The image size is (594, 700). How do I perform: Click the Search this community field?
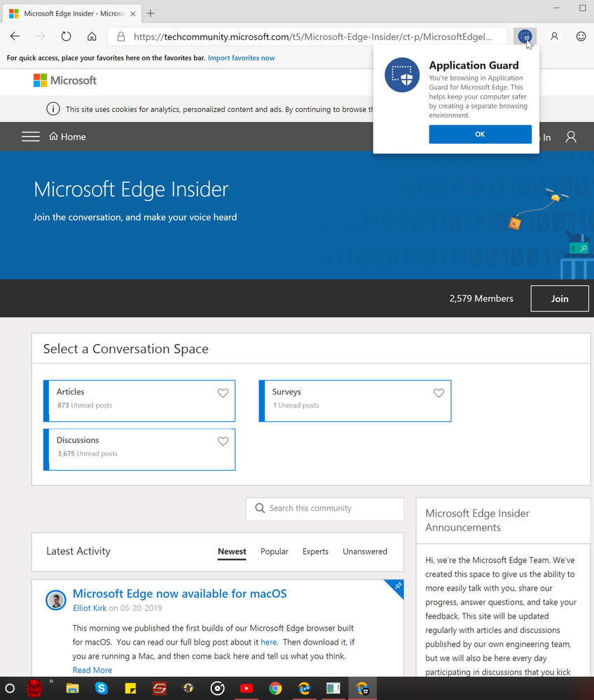[325, 509]
